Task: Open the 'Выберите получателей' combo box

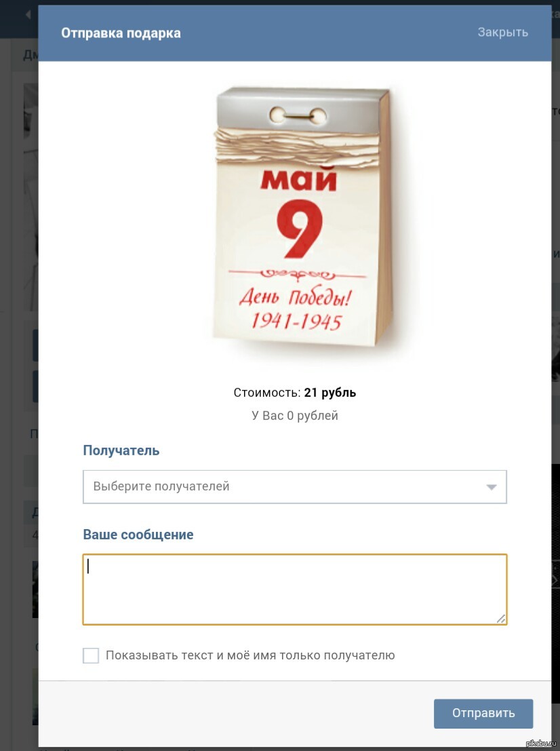Action: pyautogui.click(x=295, y=486)
